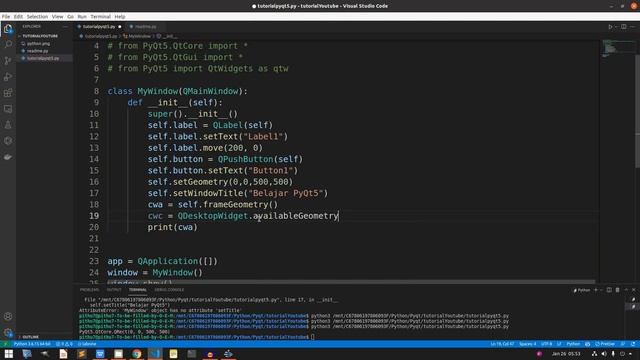The width and height of the screenshot is (640, 360).
Task: Switch to the OUTPUT panel tab
Action: (x=114, y=290)
